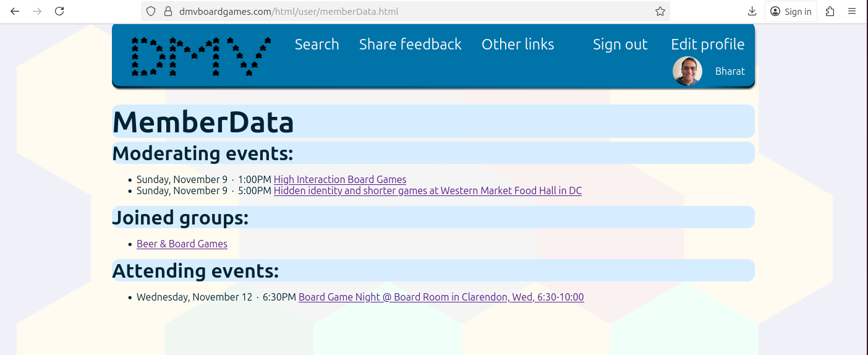Open the browser hamburger menu
Viewport: 868px width, 355px height.
(x=852, y=11)
